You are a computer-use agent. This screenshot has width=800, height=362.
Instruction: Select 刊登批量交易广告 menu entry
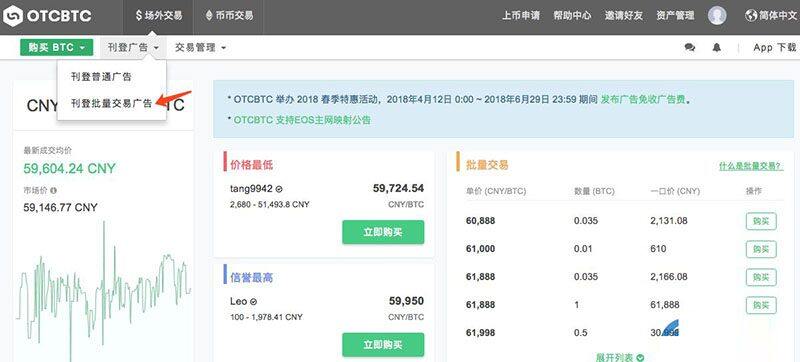[112, 104]
